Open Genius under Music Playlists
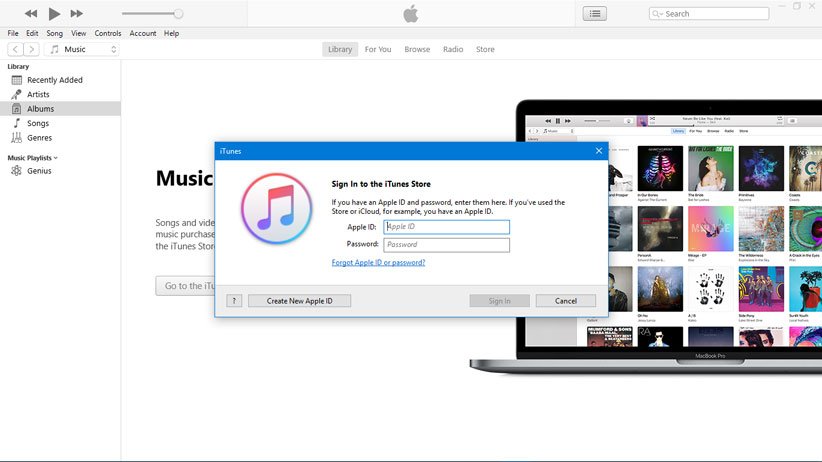The width and height of the screenshot is (822, 462). (39, 171)
